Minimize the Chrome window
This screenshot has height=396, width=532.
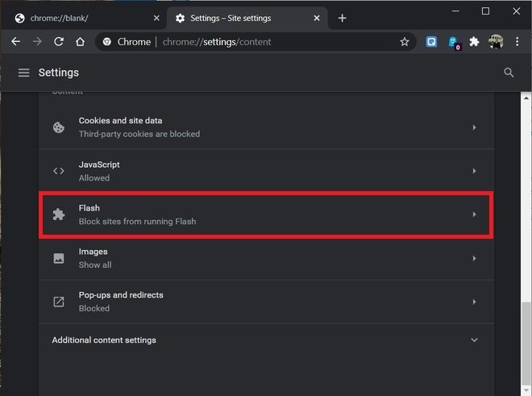coord(455,10)
